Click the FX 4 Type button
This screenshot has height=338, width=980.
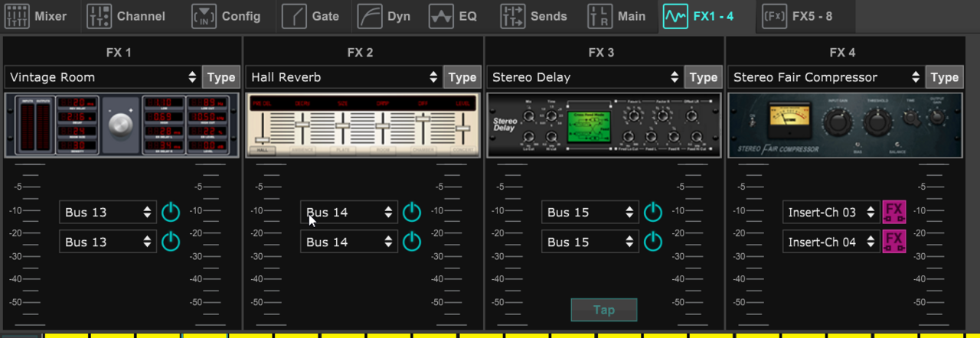point(945,77)
